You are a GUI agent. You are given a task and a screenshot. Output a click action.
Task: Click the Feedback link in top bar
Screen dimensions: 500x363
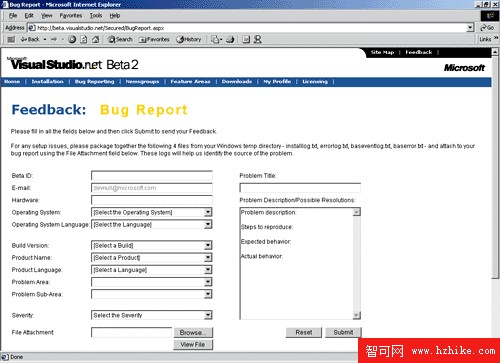pos(419,52)
